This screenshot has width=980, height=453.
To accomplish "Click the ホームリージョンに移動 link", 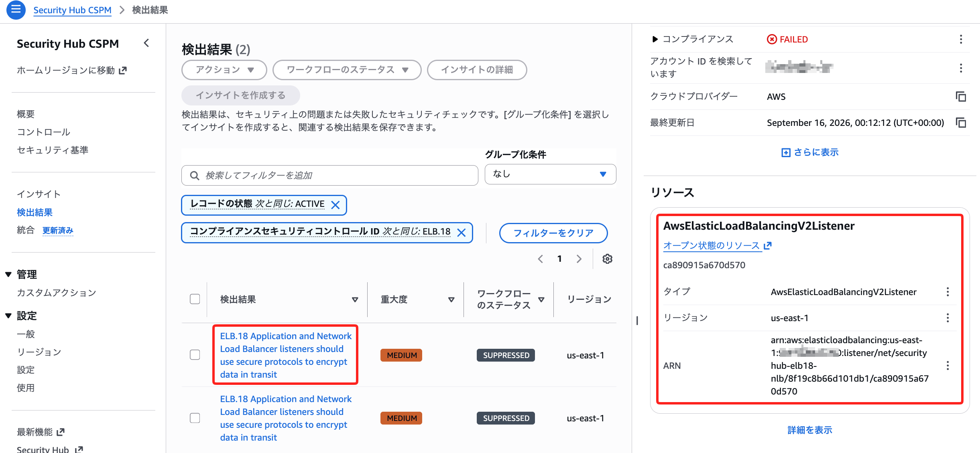I will tap(66, 71).
